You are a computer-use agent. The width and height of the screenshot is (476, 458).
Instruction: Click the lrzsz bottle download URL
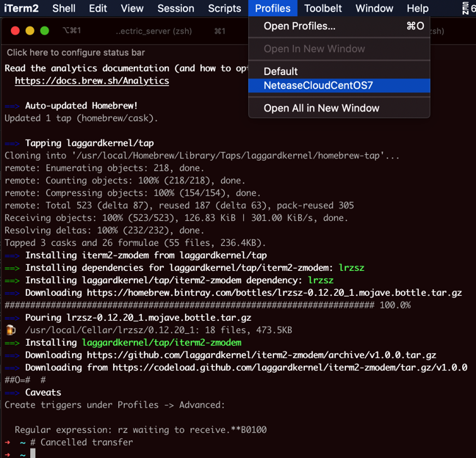click(x=275, y=293)
